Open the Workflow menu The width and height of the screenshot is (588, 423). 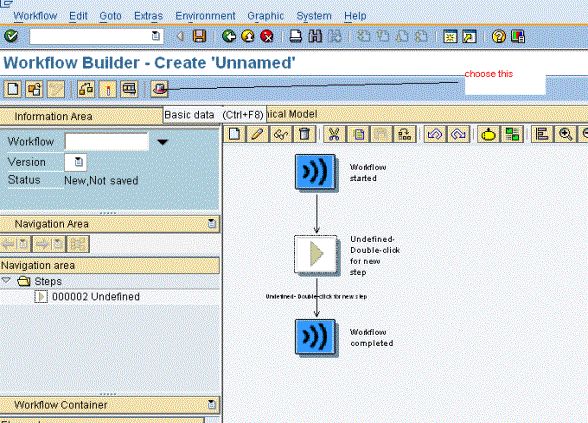pyautogui.click(x=35, y=16)
